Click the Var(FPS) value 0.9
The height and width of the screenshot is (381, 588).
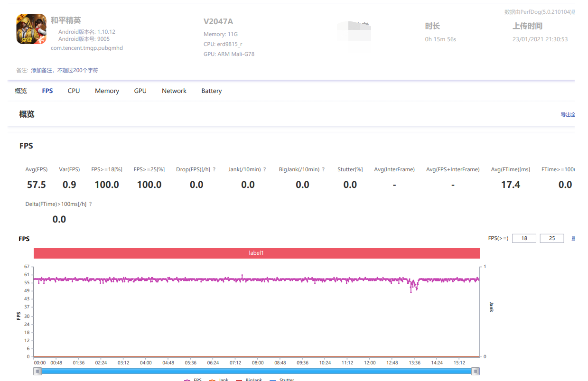tap(69, 185)
